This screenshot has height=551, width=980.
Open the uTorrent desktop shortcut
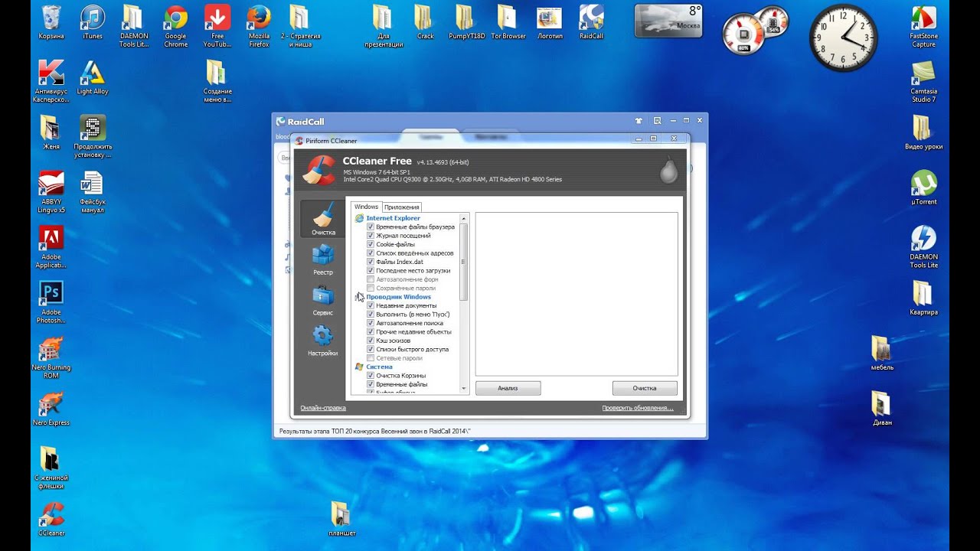click(x=923, y=187)
